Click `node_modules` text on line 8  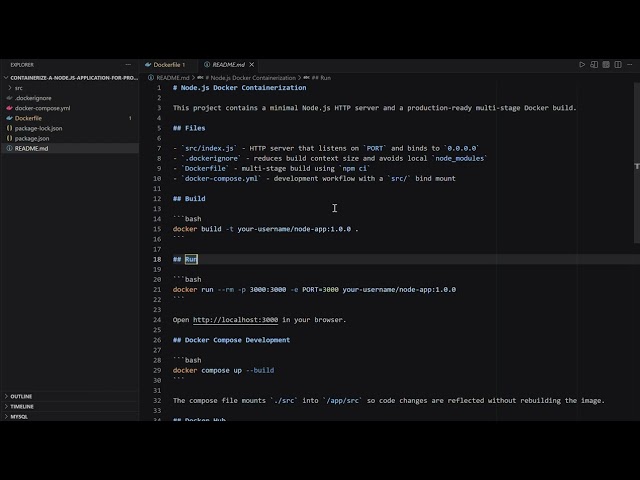(x=460, y=158)
